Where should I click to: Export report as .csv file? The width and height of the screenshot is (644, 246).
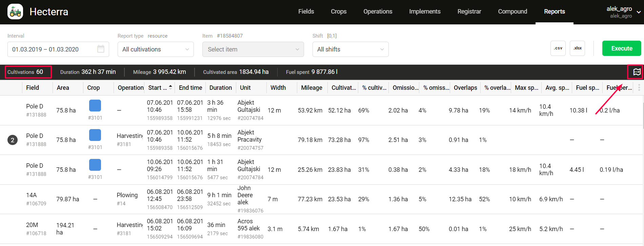click(558, 48)
